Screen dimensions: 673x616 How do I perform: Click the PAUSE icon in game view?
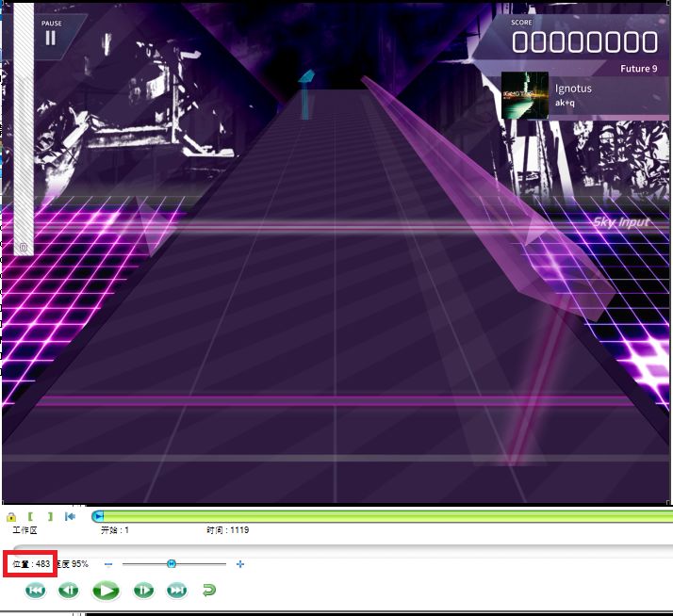(x=51, y=38)
